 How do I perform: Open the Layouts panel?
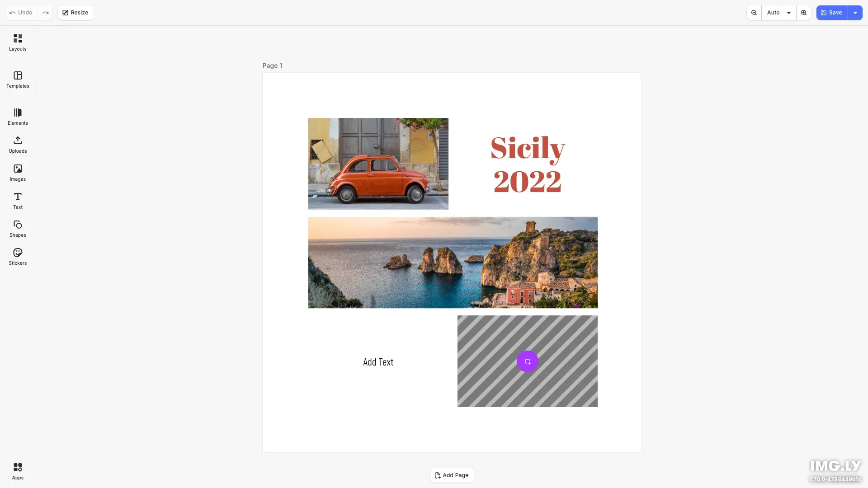click(x=18, y=42)
